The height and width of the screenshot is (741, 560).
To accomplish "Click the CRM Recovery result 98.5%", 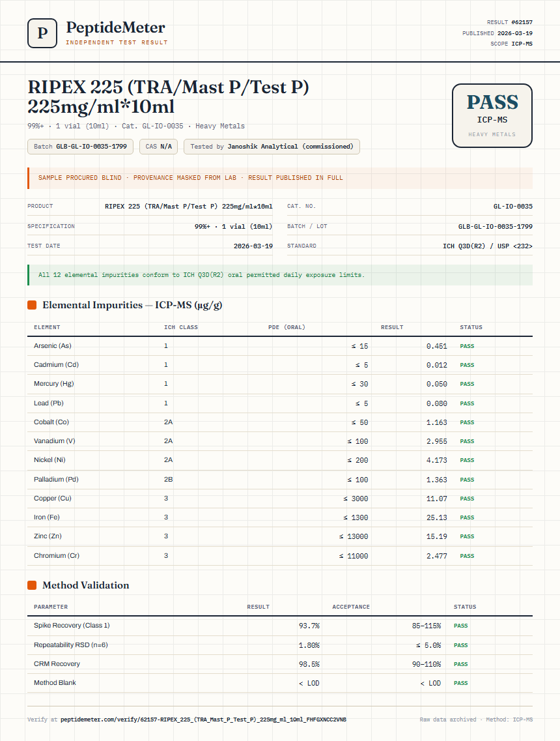I will click(x=309, y=665).
